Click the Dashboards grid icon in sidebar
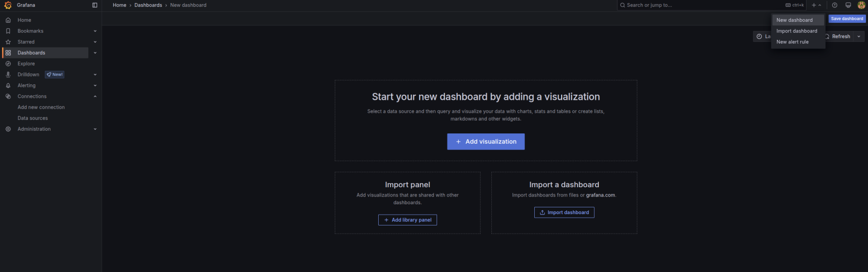Viewport: 868px width, 272px height. coord(8,53)
